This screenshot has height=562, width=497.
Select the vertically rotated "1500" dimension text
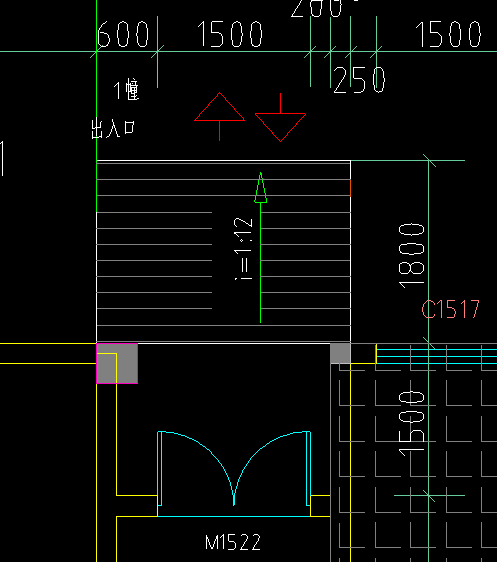(x=411, y=424)
